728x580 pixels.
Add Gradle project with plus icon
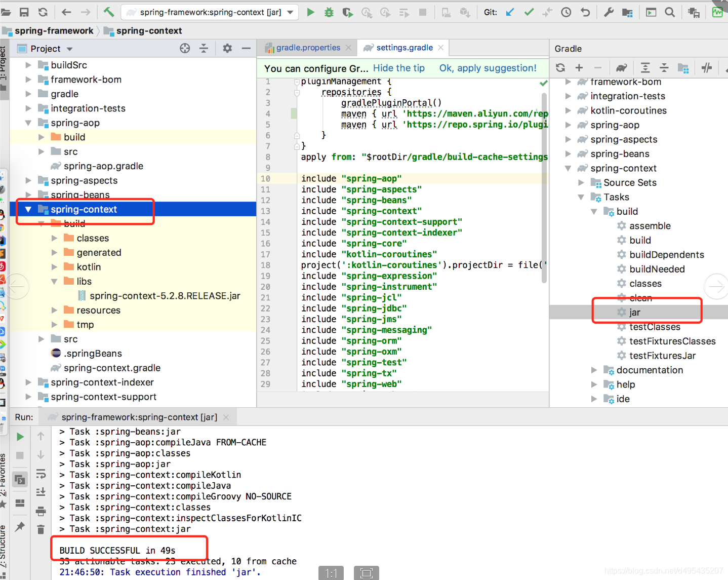[x=579, y=67]
